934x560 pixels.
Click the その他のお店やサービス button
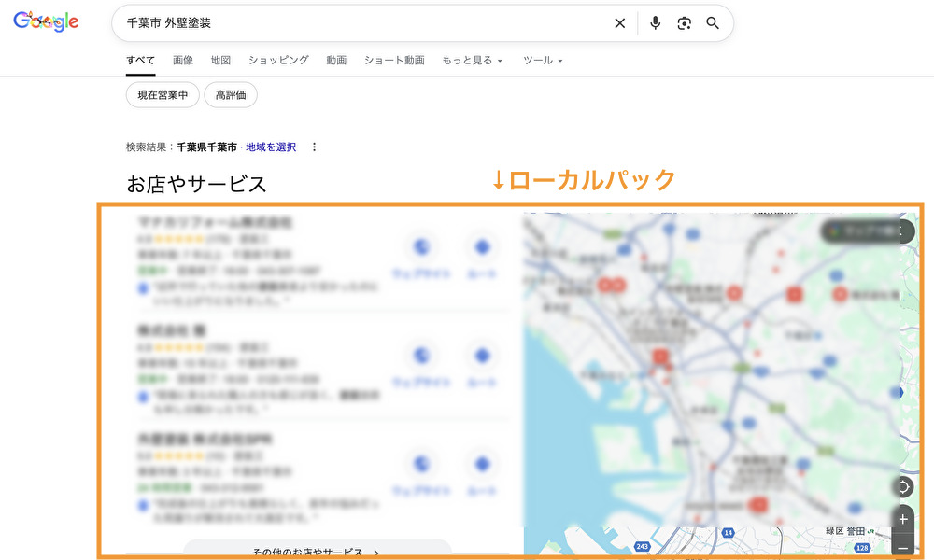tap(317, 552)
